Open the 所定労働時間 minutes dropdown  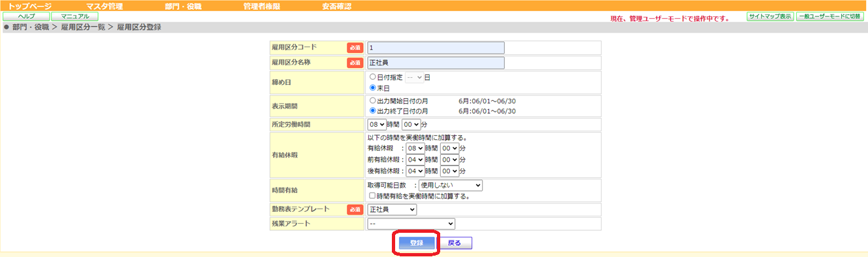click(x=411, y=124)
